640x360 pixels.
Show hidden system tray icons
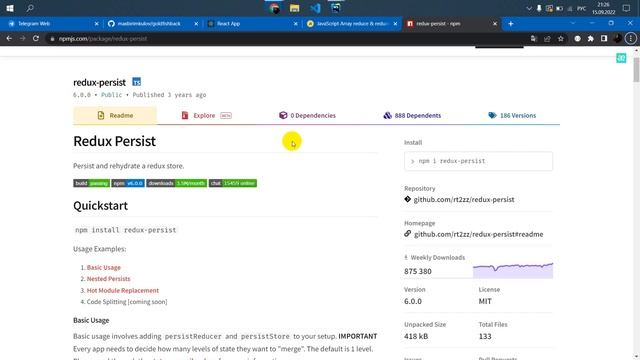pos(529,8)
